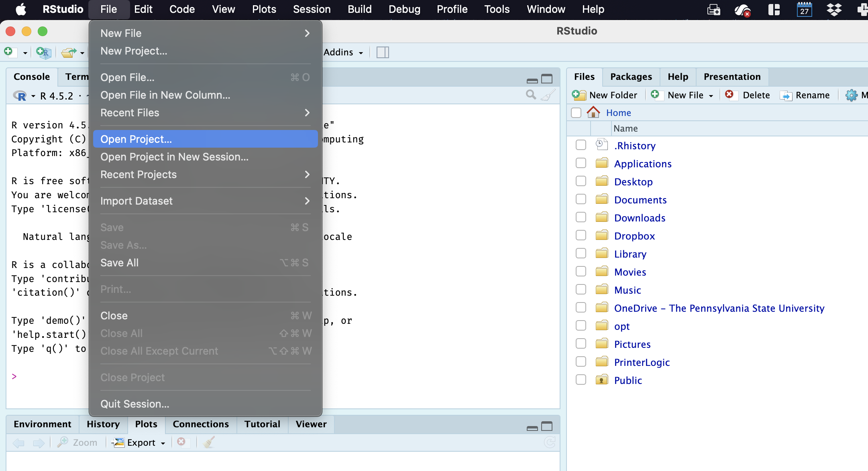
Task: Tick the checkbox beside Downloads
Action: pos(581,217)
